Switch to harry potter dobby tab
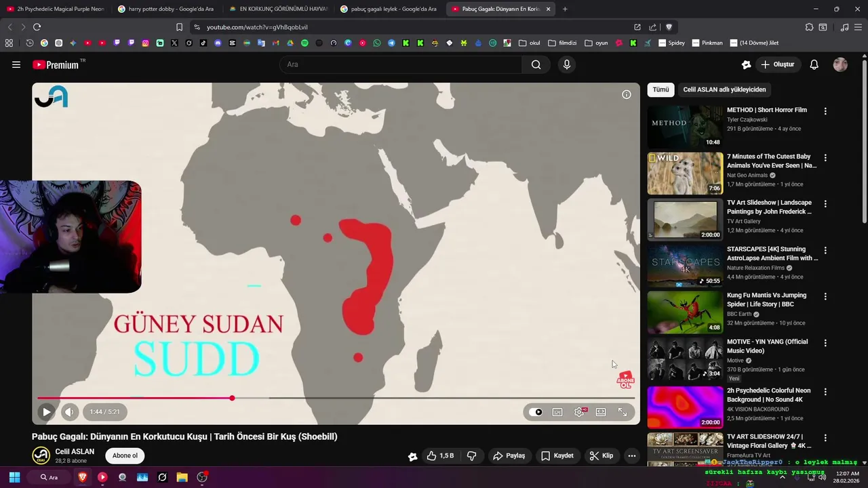Screen dimensions: 868x488 click(x=166, y=9)
